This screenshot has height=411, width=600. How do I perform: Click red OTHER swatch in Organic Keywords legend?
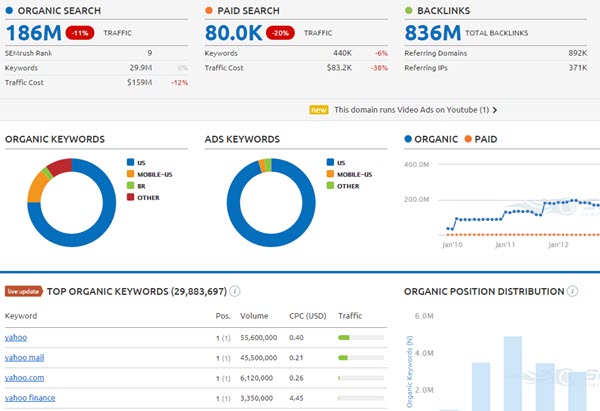pyautogui.click(x=130, y=197)
